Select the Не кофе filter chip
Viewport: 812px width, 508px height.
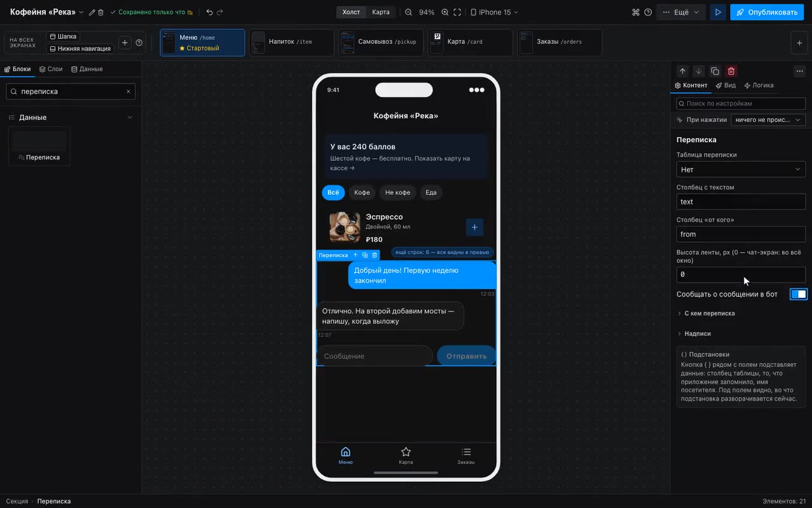pos(398,192)
